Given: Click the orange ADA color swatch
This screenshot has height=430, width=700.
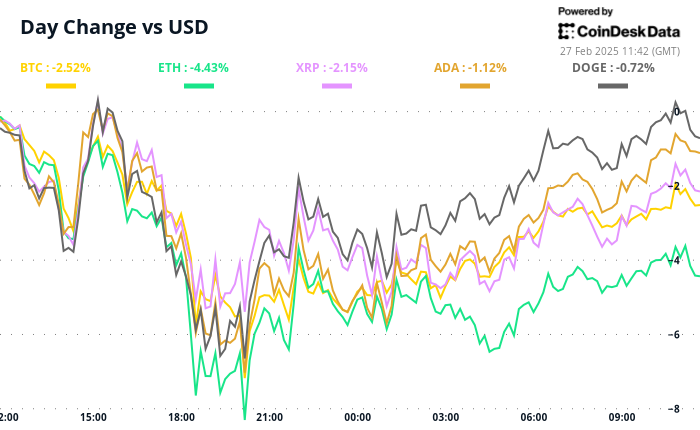Looking at the screenshot, I should click(x=475, y=87).
